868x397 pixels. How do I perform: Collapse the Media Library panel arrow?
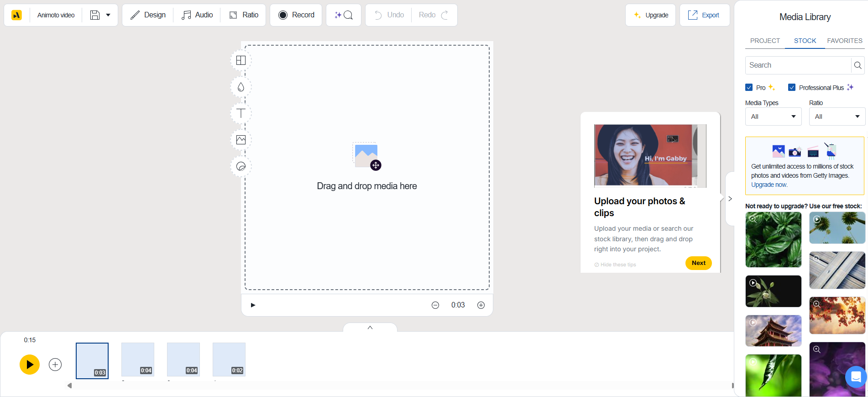coord(730,199)
